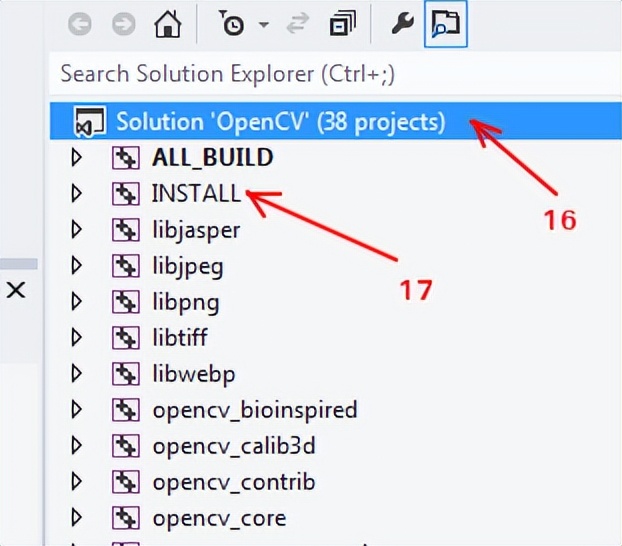Expand the opencv_contrib project node
622x546 pixels.
(77, 482)
